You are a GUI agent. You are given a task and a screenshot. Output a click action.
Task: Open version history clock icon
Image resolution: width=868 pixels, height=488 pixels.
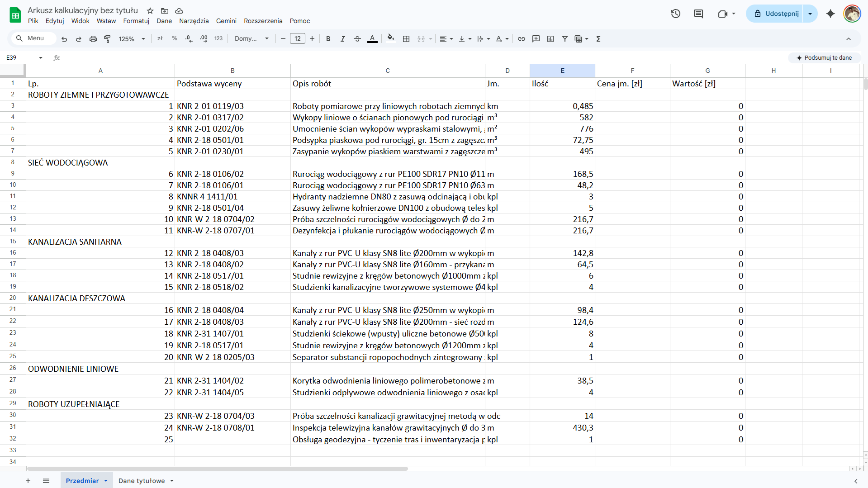click(676, 14)
